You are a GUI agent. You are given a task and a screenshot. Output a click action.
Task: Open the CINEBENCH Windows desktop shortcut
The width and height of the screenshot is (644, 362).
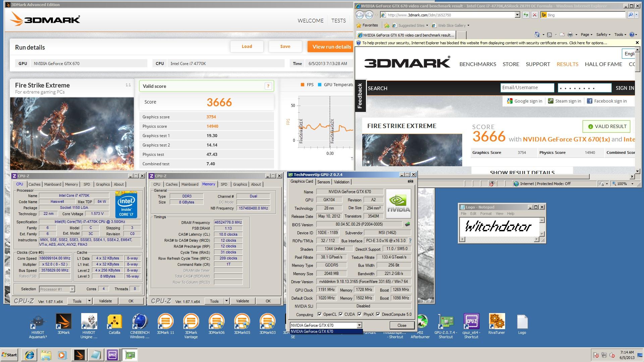pos(140,326)
